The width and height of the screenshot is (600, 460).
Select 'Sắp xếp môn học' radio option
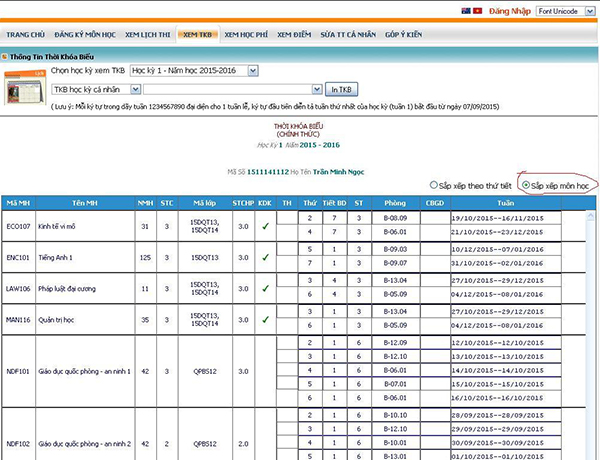point(527,185)
